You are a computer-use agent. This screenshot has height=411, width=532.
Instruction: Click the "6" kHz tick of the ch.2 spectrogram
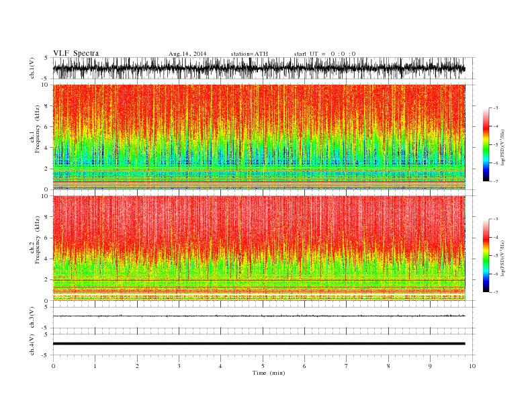tap(47, 238)
